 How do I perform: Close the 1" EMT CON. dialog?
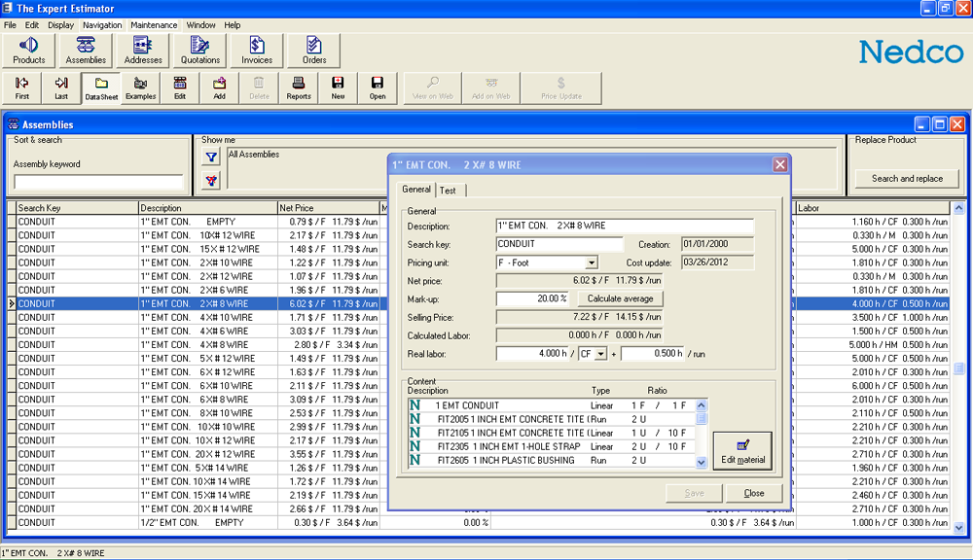click(x=780, y=164)
